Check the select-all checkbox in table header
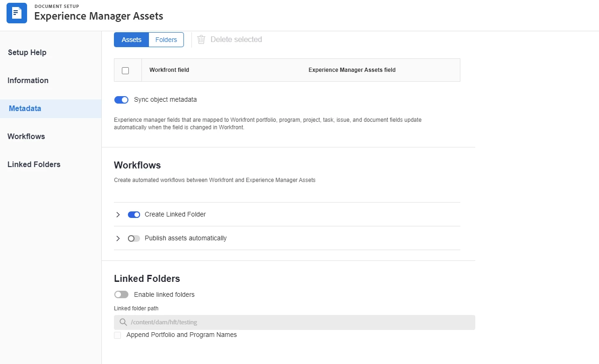 click(125, 70)
